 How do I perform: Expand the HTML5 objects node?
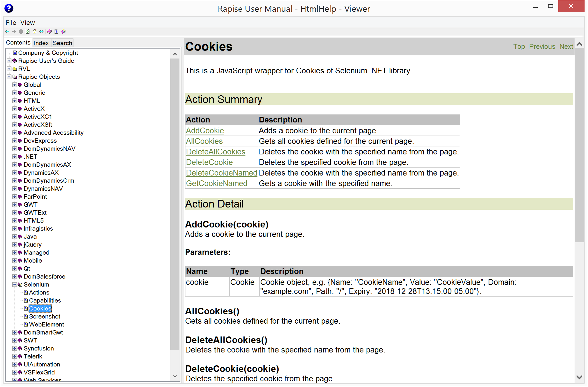point(15,221)
